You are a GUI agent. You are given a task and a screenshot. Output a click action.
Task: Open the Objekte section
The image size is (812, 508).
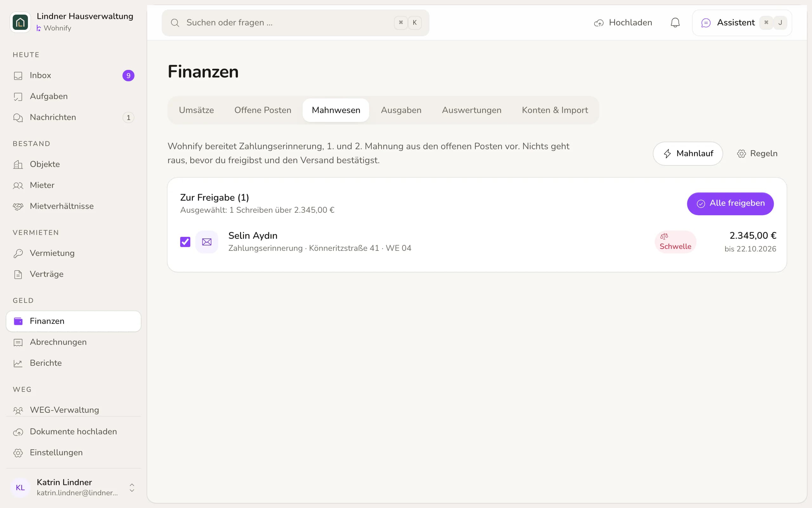(x=74, y=164)
